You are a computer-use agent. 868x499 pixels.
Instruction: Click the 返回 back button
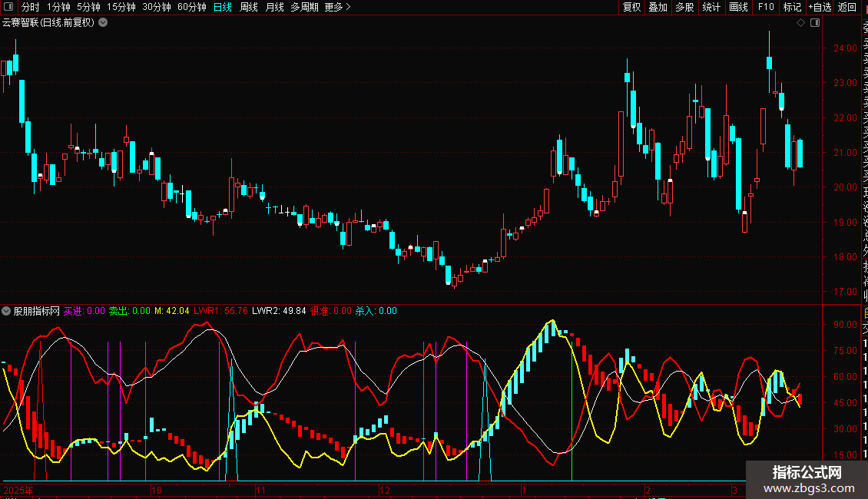click(x=847, y=7)
